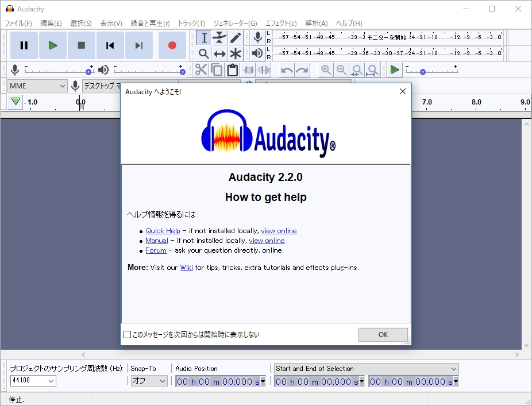
Task: Open the エフェクト(c) menu
Action: [x=280, y=24]
